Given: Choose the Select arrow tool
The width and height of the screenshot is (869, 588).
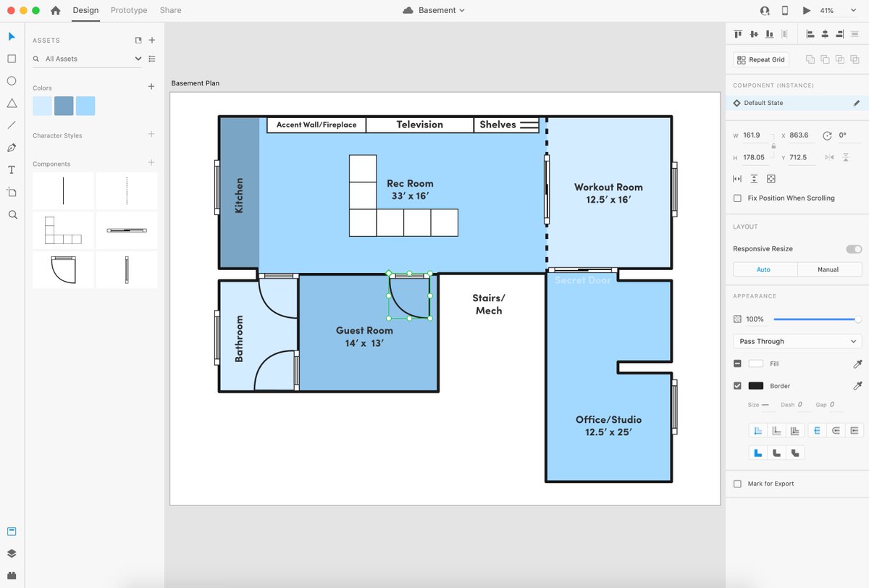Looking at the screenshot, I should click(12, 36).
